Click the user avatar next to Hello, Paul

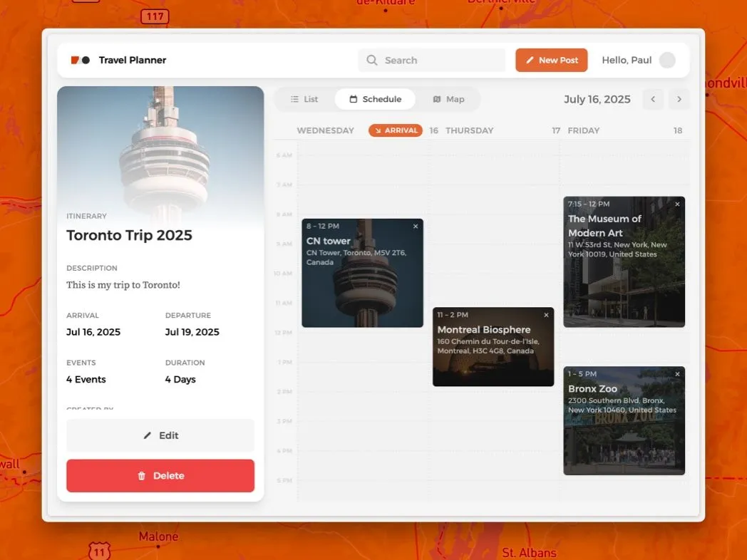(666, 61)
